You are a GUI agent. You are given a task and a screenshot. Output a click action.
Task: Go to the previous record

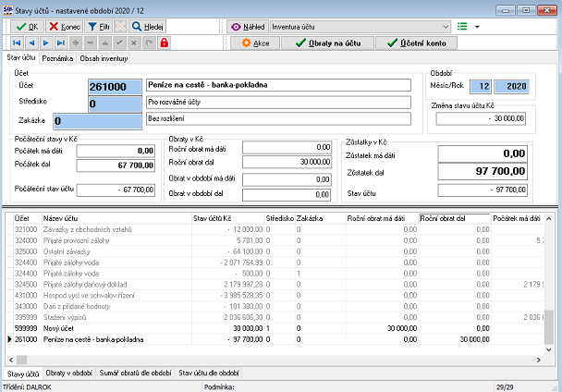pyautogui.click(x=31, y=43)
